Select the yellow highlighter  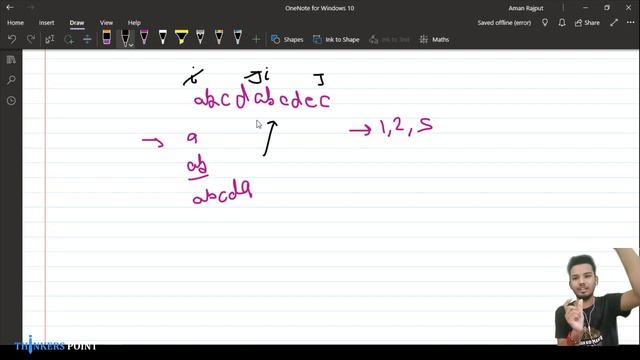coord(181,37)
